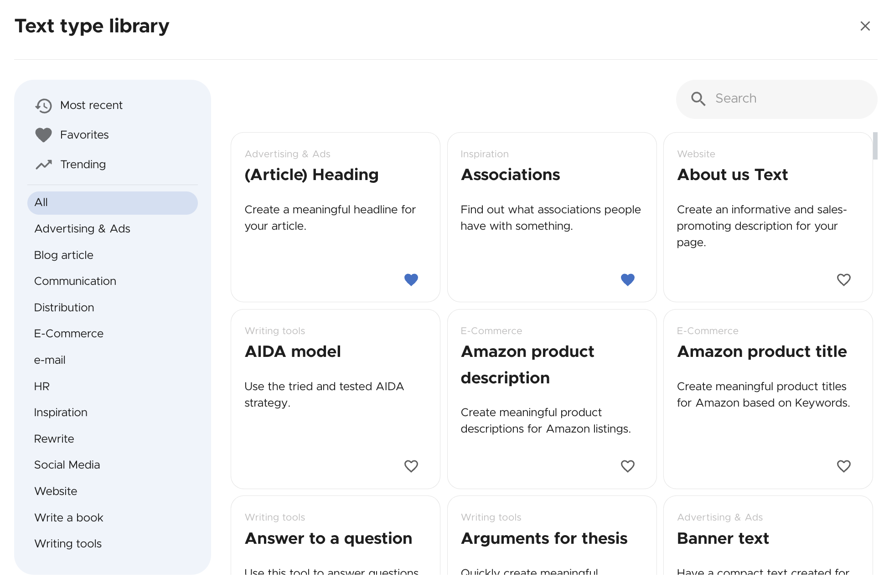Open Favorites via the sidebar heart icon
The height and width of the screenshot is (588, 889).
(x=43, y=134)
